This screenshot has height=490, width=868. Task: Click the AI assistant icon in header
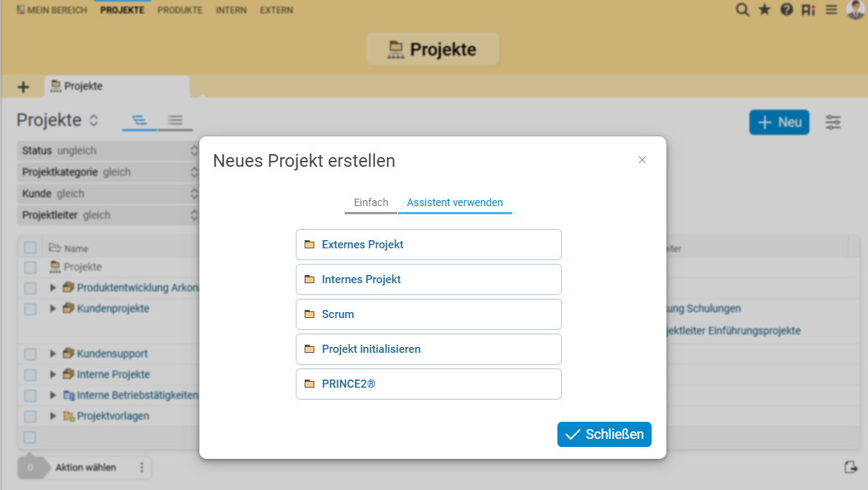pyautogui.click(x=809, y=10)
